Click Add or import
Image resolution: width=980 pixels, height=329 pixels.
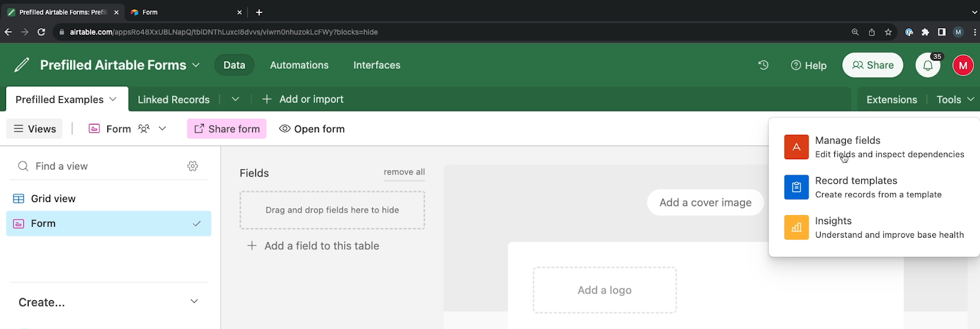(303, 99)
